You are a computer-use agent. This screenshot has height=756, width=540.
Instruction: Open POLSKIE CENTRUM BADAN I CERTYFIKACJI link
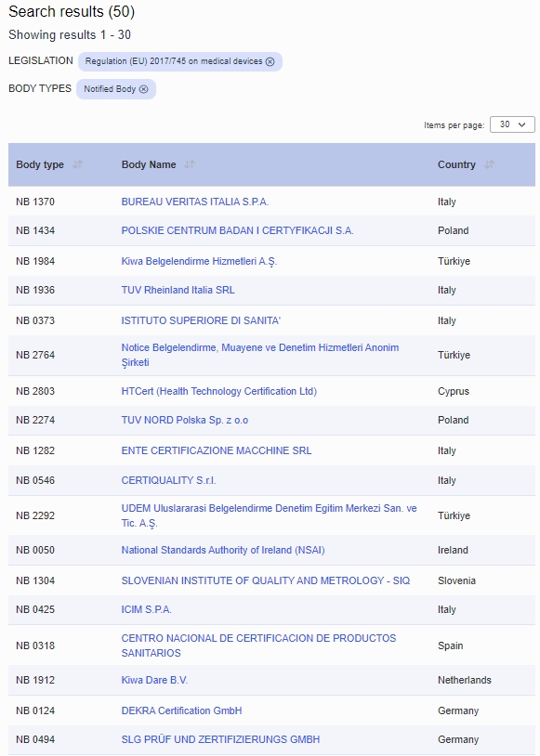(x=237, y=230)
